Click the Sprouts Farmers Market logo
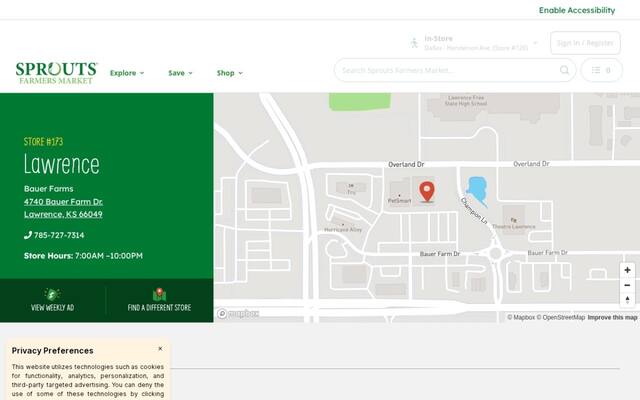Image resolution: width=640 pixels, height=400 pixels. [x=56, y=73]
